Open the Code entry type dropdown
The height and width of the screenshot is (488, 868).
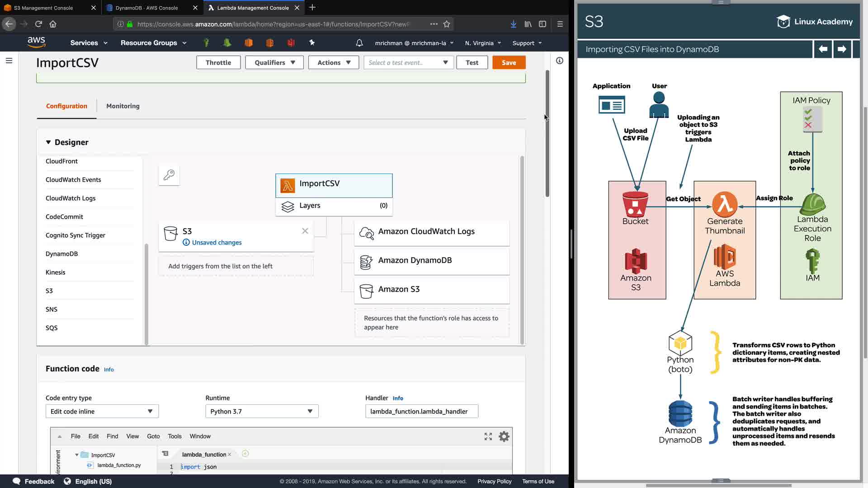point(102,411)
